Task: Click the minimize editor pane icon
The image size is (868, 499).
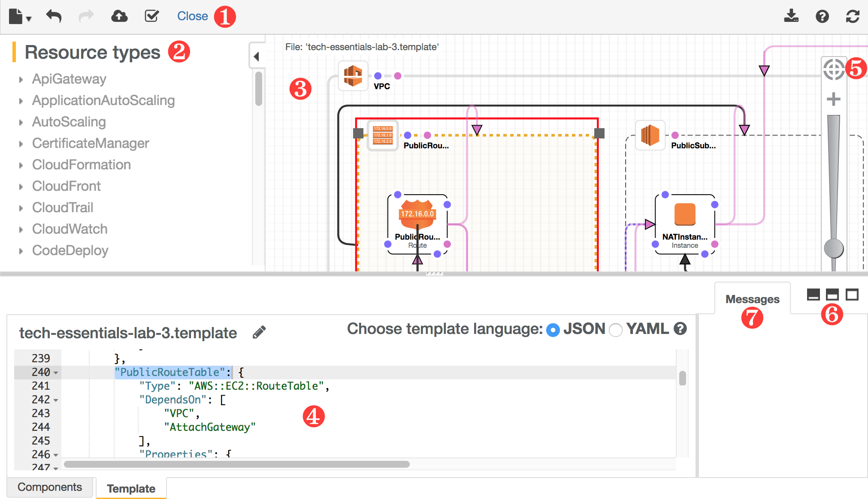Action: [813, 295]
